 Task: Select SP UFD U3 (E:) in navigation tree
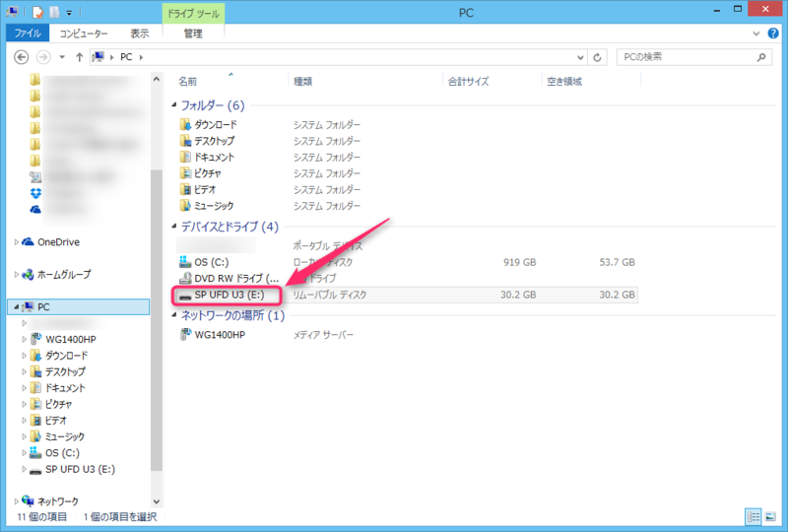pos(80,469)
